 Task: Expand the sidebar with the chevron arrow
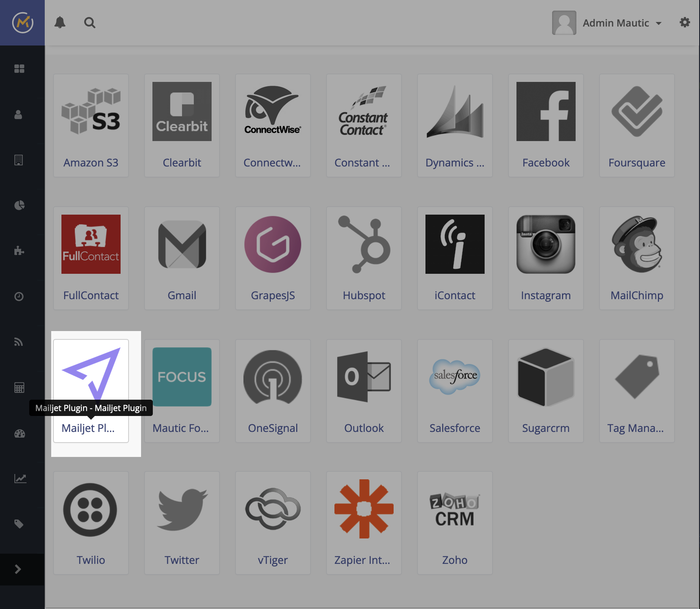[x=17, y=569]
